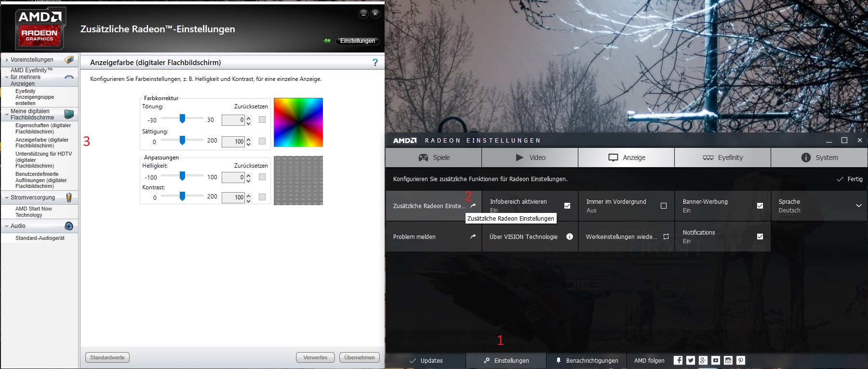This screenshot has width=868, height=369.
Task: Collapse the Stromversorgung section
Action: pos(7,198)
